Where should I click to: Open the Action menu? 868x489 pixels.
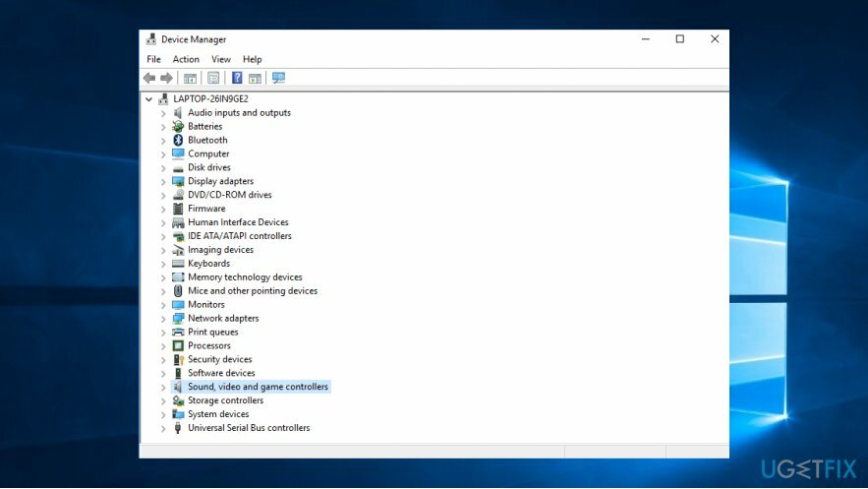[x=186, y=59]
